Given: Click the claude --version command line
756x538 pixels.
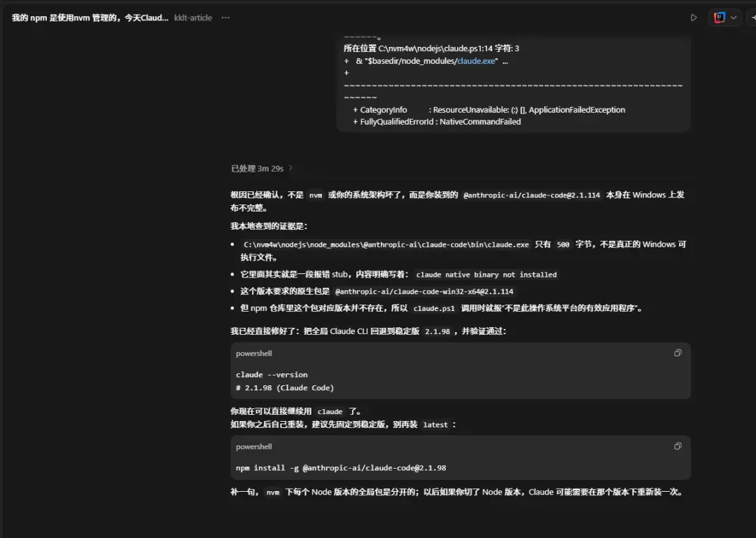Looking at the screenshot, I should point(272,375).
